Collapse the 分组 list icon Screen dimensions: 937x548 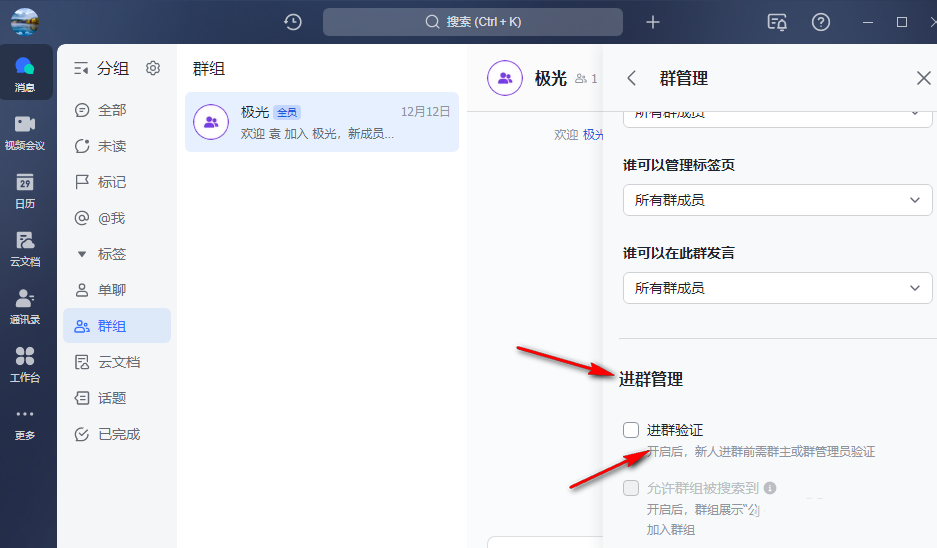click(x=81, y=69)
